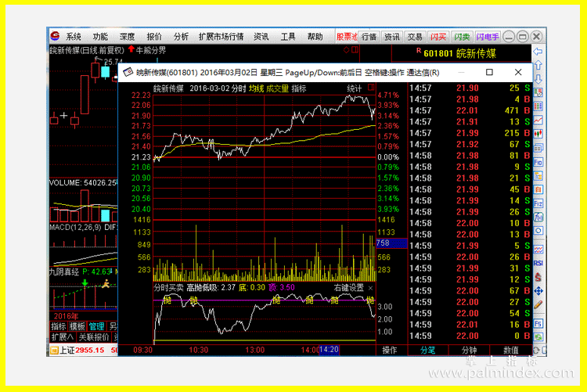
Task: Select the 指标 tab in background window
Action: coord(59,326)
